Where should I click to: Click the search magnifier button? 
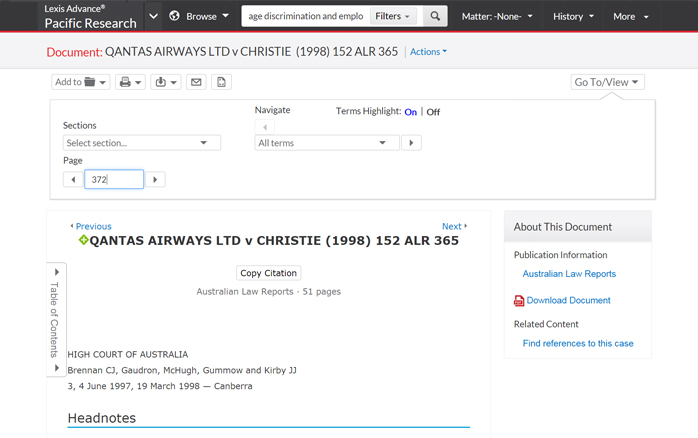coord(435,16)
